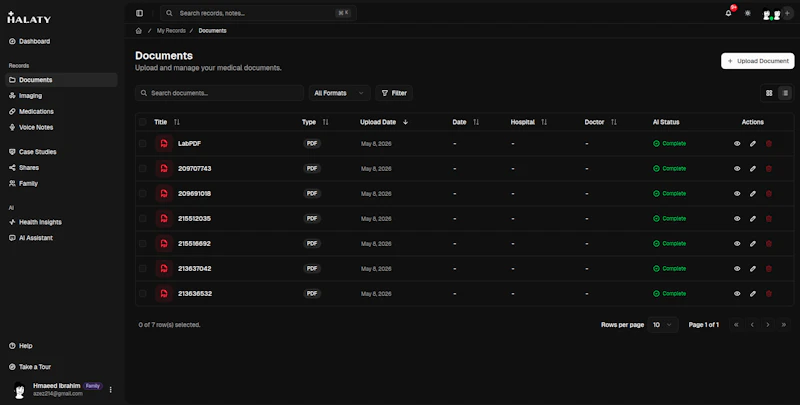Open AI Assistant in sidebar
This screenshot has height=405, width=800.
[x=61, y=238]
